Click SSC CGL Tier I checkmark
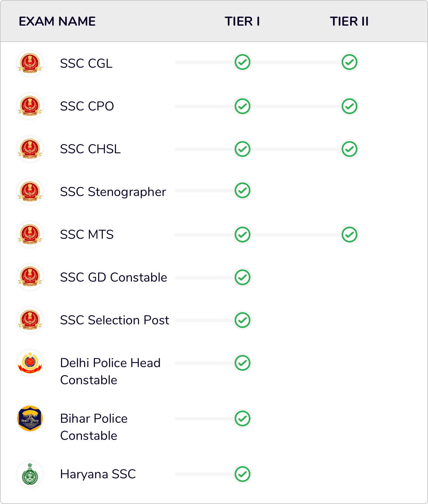 click(243, 62)
